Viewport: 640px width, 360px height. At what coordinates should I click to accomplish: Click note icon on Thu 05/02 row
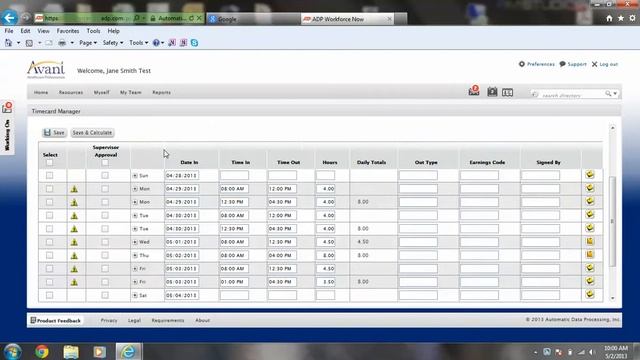(x=590, y=255)
